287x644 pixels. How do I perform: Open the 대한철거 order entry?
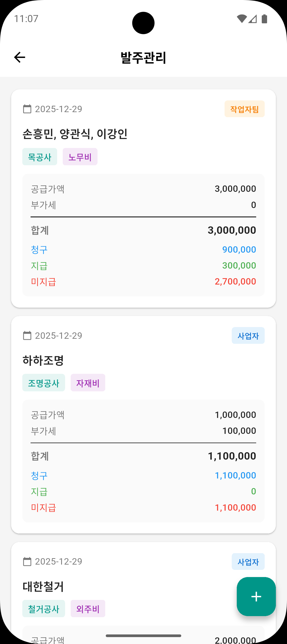click(43, 587)
